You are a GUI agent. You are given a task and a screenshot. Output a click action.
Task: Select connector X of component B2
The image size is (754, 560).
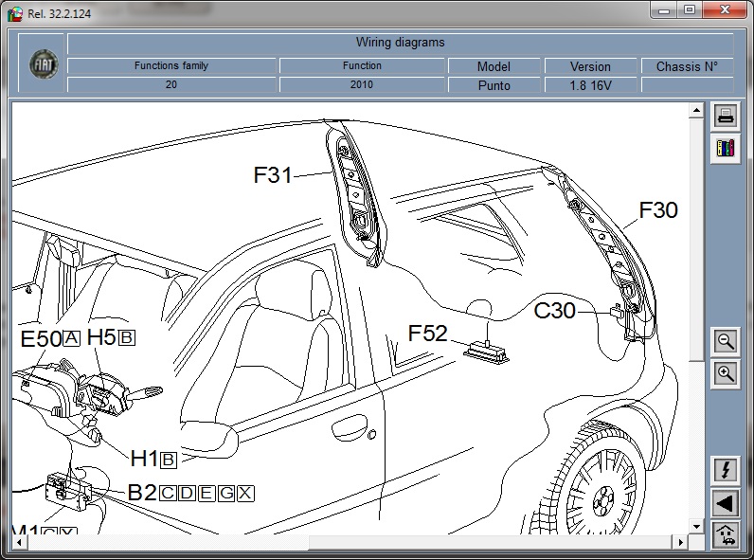[245, 493]
